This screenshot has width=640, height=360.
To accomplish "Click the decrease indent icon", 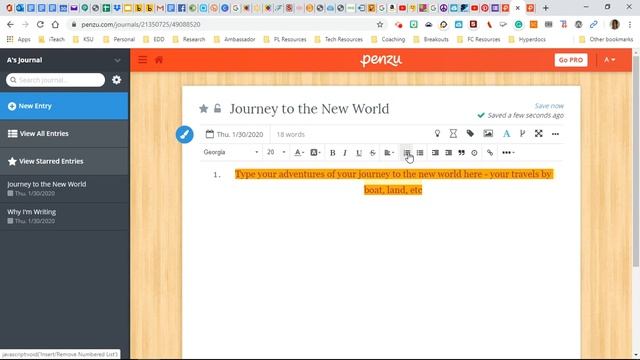I will click(436, 153).
